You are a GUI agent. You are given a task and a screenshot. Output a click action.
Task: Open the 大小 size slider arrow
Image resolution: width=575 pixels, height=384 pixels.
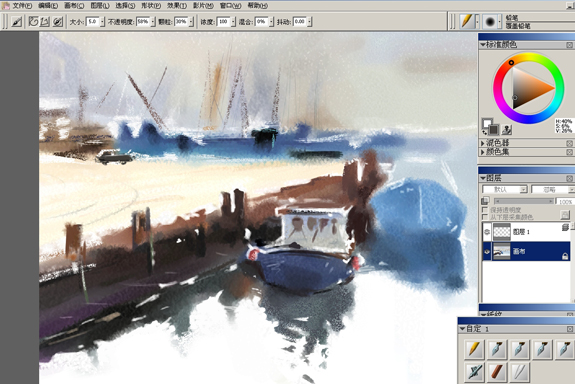[x=102, y=22]
